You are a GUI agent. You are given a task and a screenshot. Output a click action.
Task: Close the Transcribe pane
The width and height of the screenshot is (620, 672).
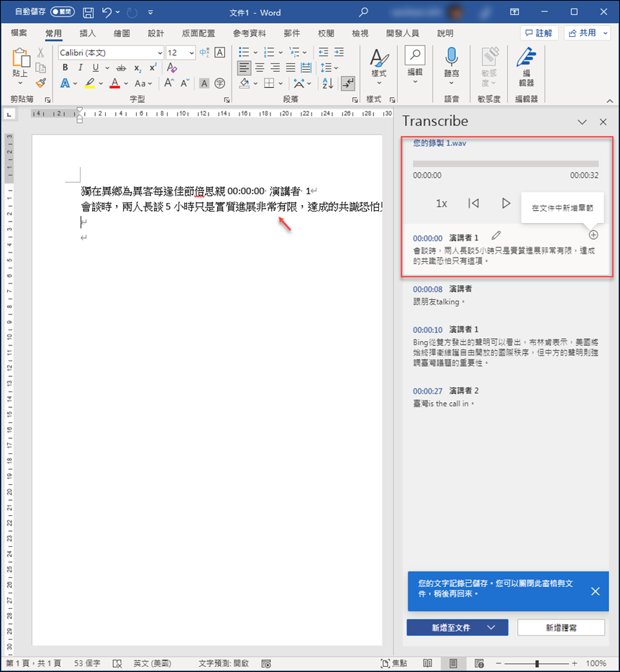click(603, 122)
